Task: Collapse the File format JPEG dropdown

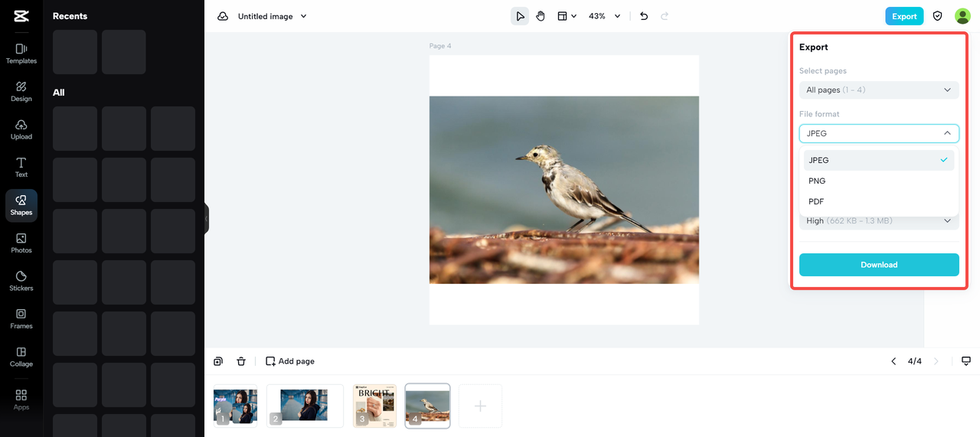Action: [x=879, y=133]
